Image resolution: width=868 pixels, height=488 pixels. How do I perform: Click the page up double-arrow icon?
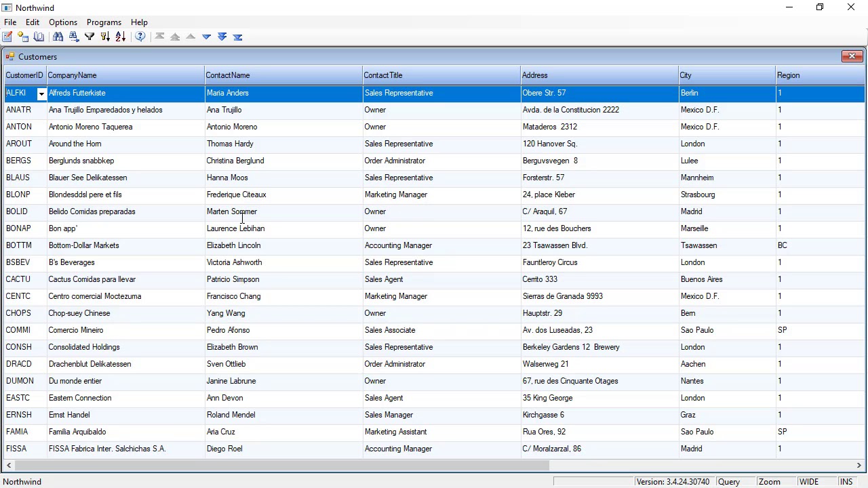click(175, 37)
